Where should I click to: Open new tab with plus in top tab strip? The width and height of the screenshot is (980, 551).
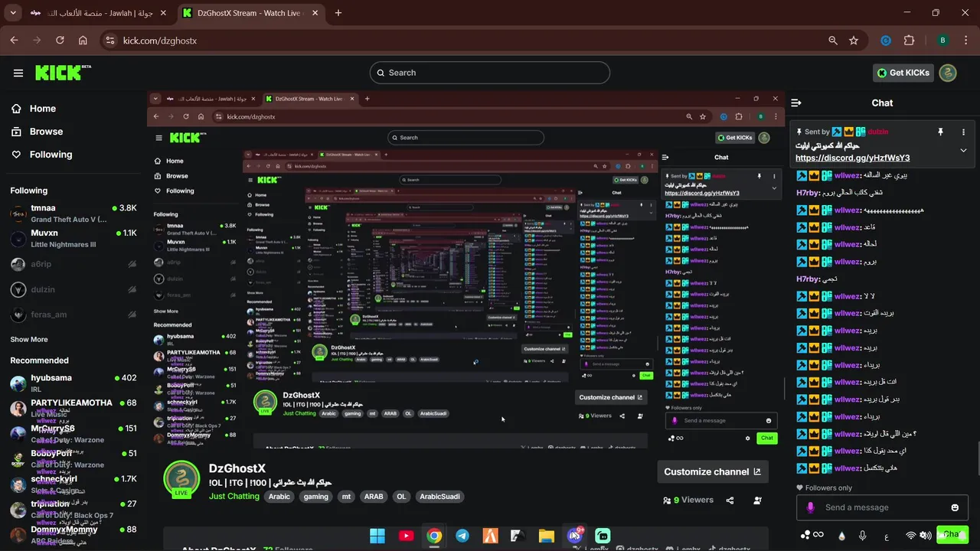click(x=338, y=13)
